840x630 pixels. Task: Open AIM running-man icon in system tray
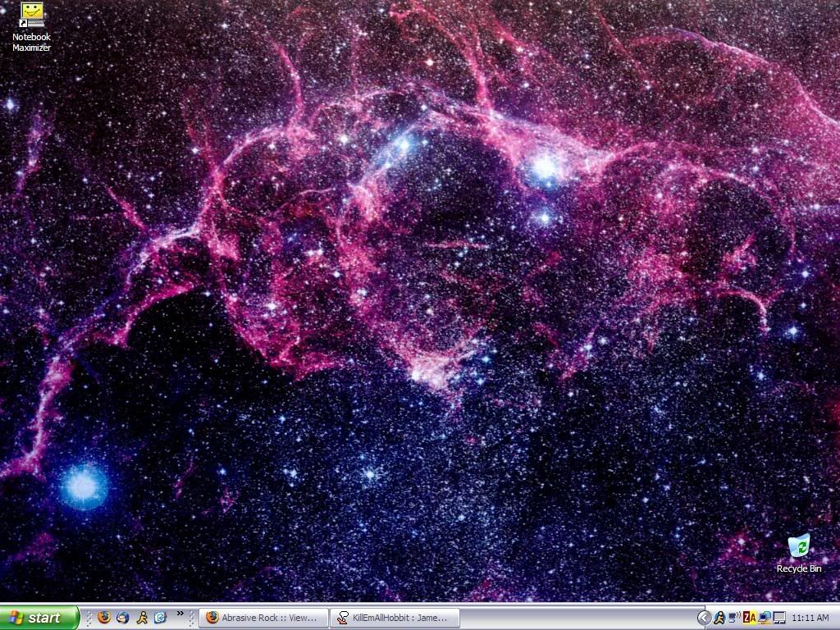719,618
